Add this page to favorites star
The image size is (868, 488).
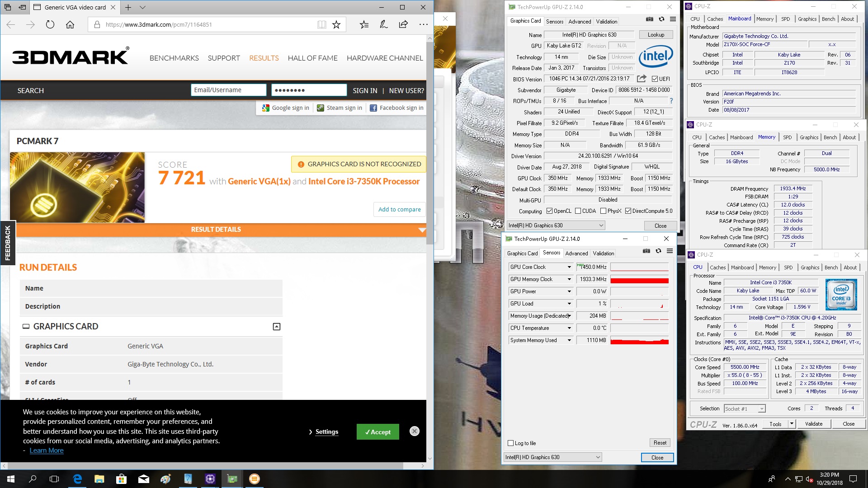[x=336, y=25]
